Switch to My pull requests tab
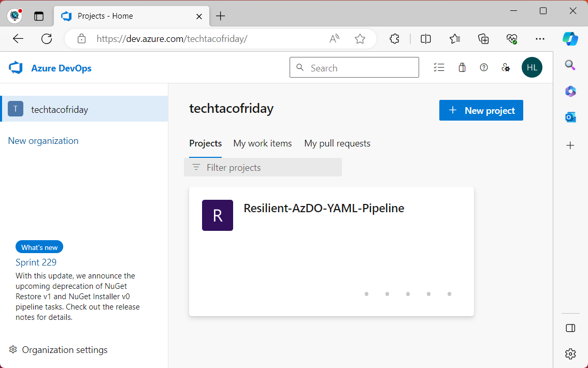The height and width of the screenshot is (368, 588). coord(337,143)
